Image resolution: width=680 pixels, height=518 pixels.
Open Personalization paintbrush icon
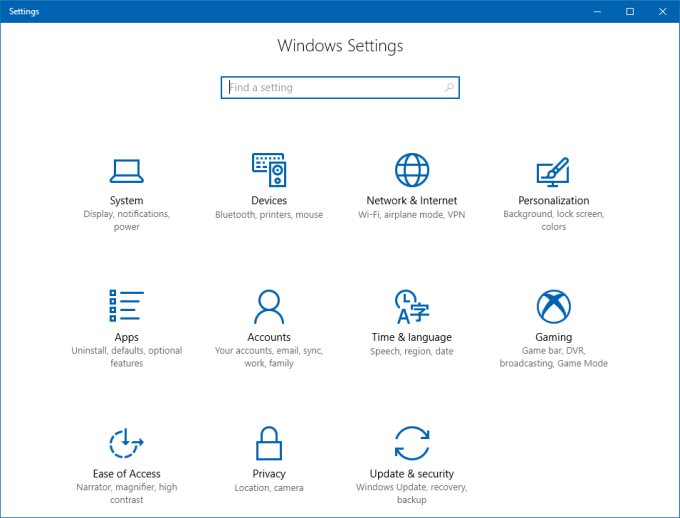[x=553, y=172]
